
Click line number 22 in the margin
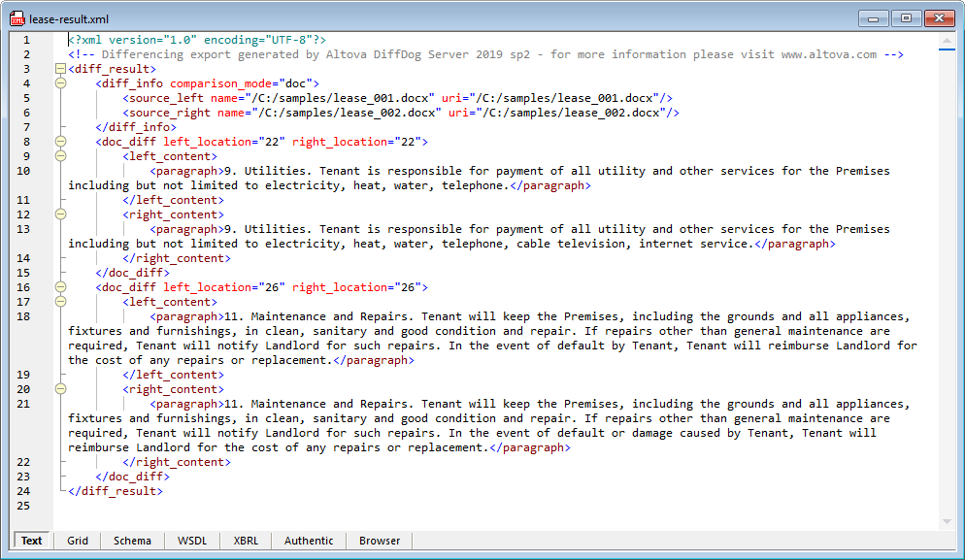pyautogui.click(x=23, y=461)
